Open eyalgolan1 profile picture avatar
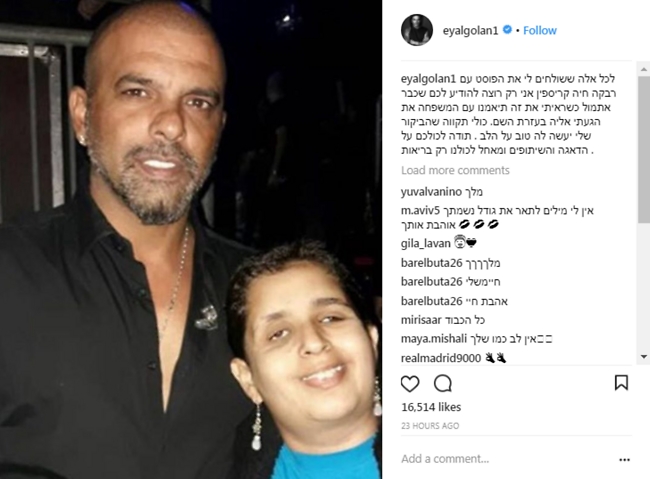650x479 pixels. pos(417,30)
